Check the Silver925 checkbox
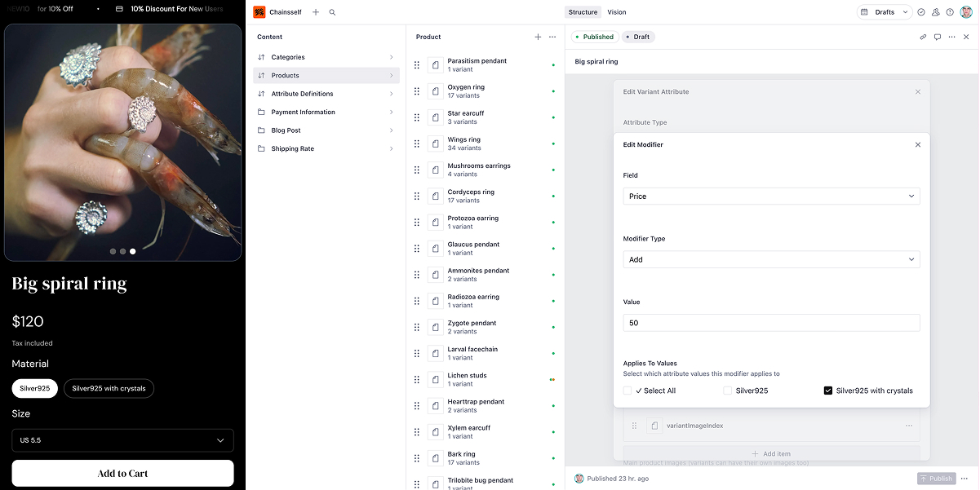 (727, 391)
